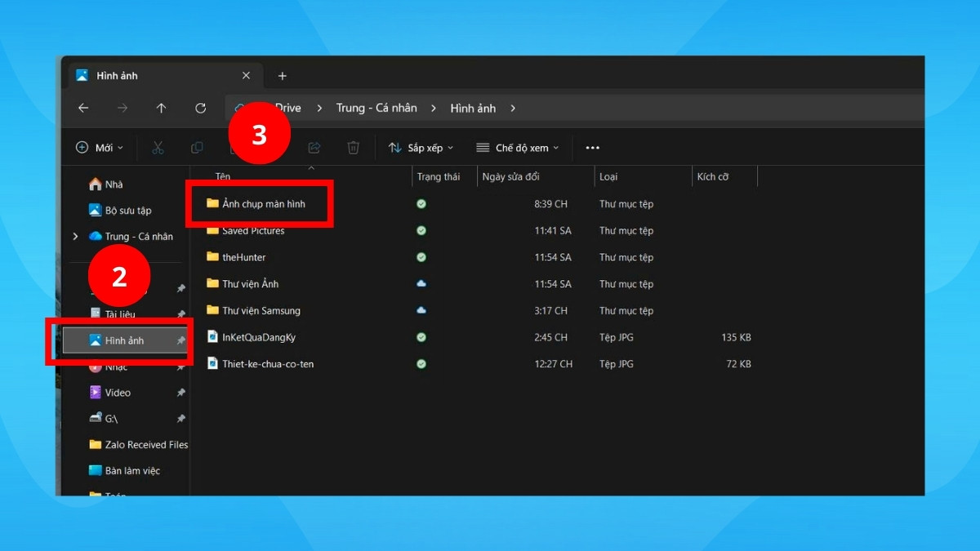Open a new tab with plus button

(x=283, y=76)
